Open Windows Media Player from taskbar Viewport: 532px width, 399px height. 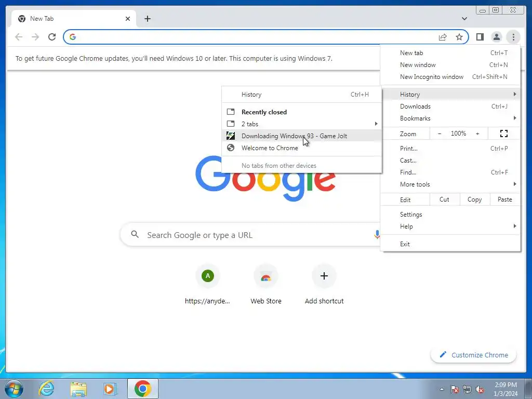(109, 389)
